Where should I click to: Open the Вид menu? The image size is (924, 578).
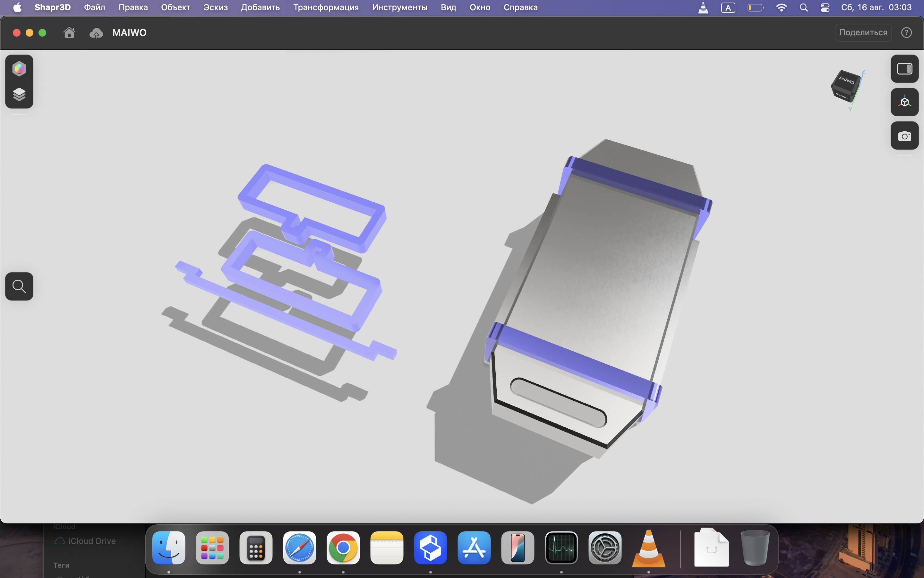448,7
